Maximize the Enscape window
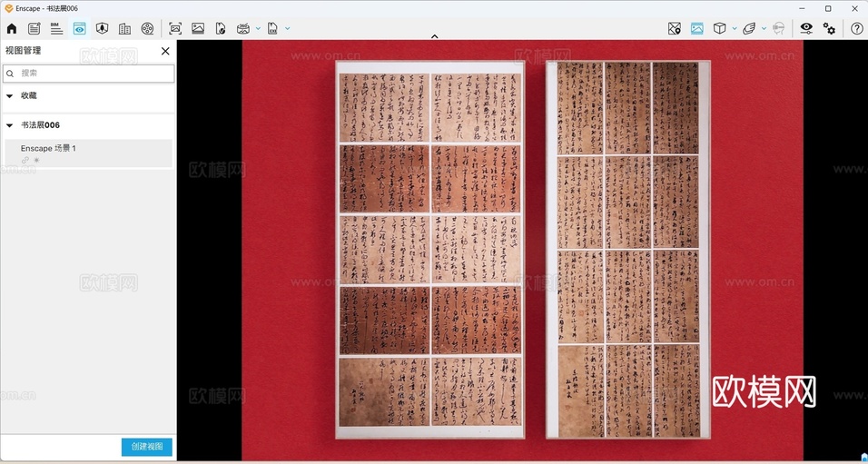This screenshot has height=464, width=868. coord(828,8)
